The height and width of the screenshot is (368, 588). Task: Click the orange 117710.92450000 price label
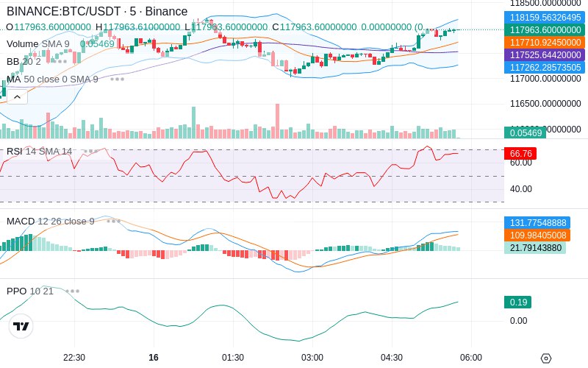click(x=545, y=43)
